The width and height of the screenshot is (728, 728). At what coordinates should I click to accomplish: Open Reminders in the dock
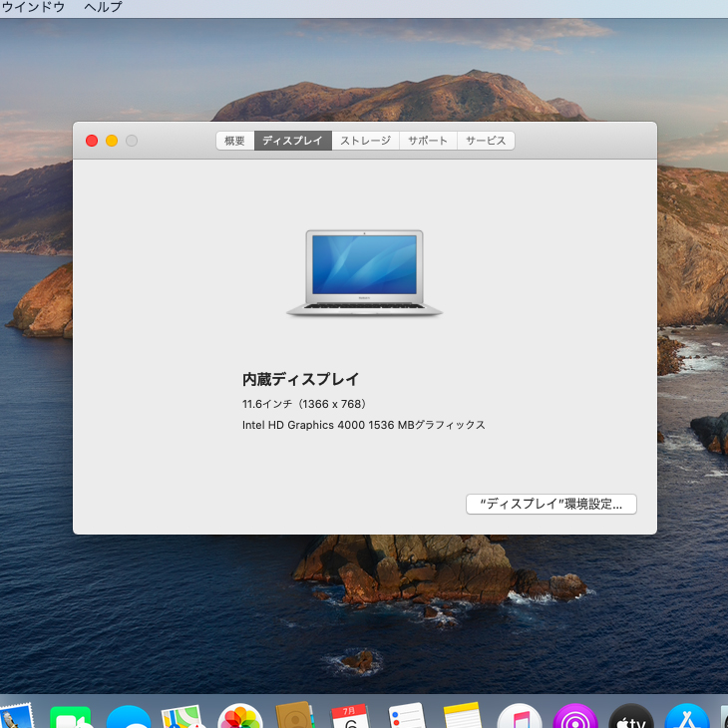pyautogui.click(x=407, y=717)
